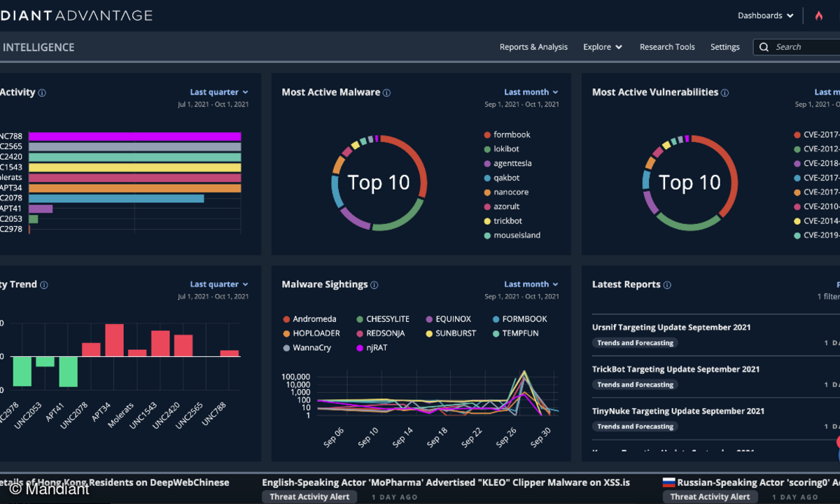Viewport: 840px width, 504px height.
Task: Expand the Explore menu
Action: (603, 47)
